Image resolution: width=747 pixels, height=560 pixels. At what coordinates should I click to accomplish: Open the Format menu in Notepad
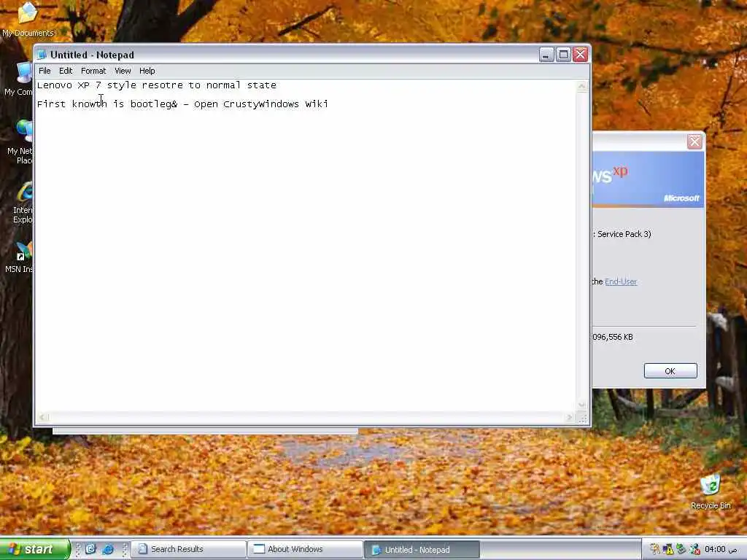[93, 71]
